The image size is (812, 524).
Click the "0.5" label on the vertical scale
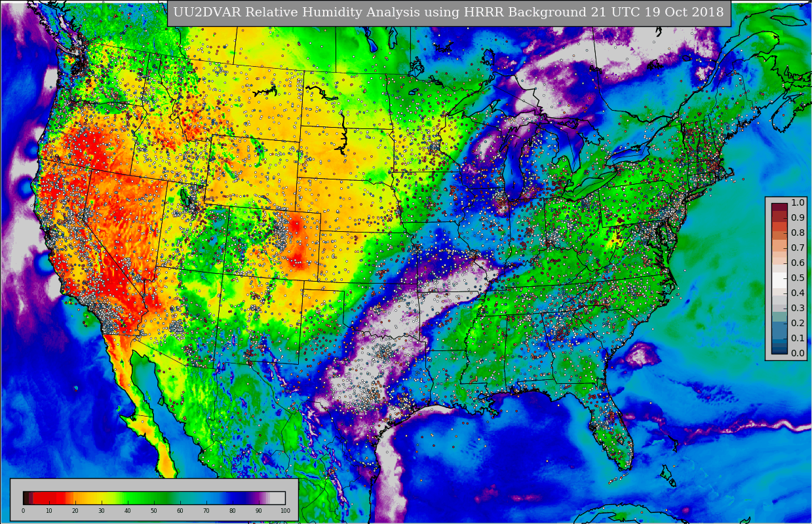[798, 278]
